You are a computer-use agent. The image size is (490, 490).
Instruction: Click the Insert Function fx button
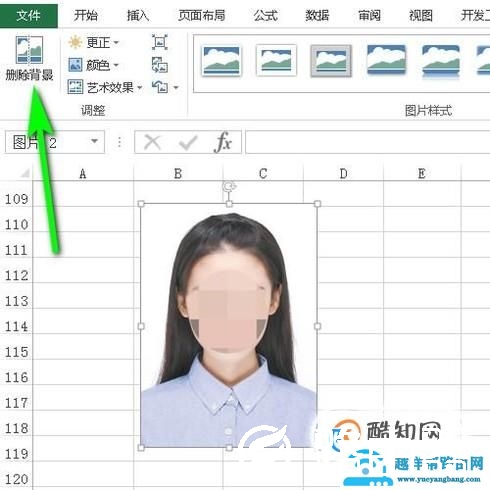(x=223, y=142)
